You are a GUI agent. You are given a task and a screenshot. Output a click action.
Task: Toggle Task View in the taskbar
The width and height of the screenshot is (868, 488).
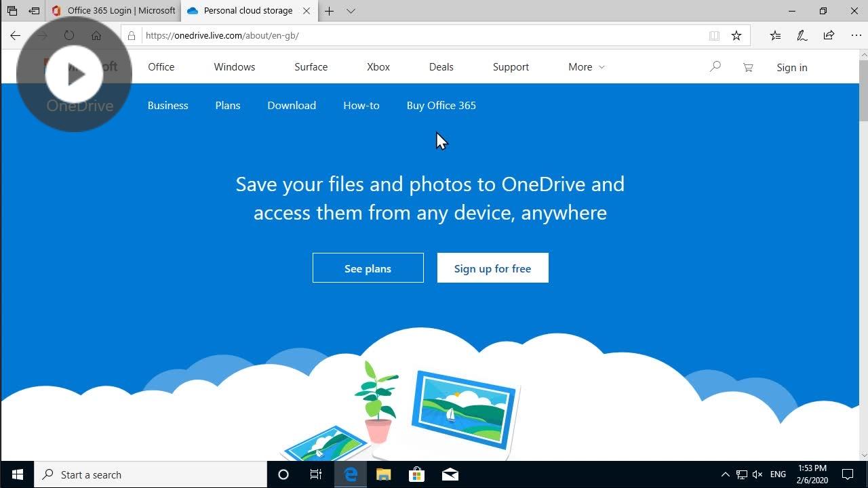pyautogui.click(x=316, y=474)
